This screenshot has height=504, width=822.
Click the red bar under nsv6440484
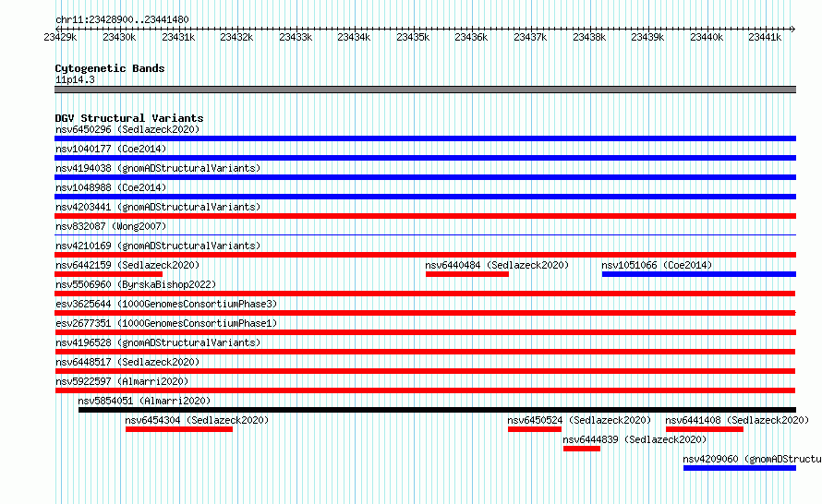pos(467,274)
